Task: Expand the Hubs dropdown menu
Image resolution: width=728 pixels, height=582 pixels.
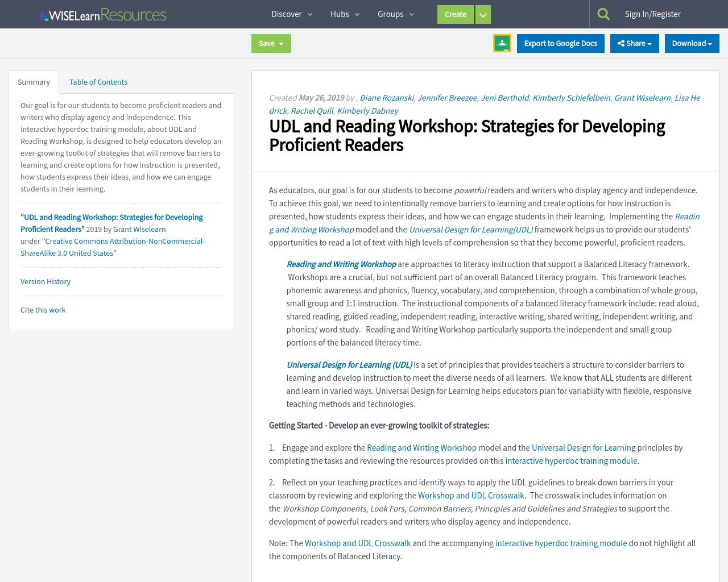Action: [346, 14]
